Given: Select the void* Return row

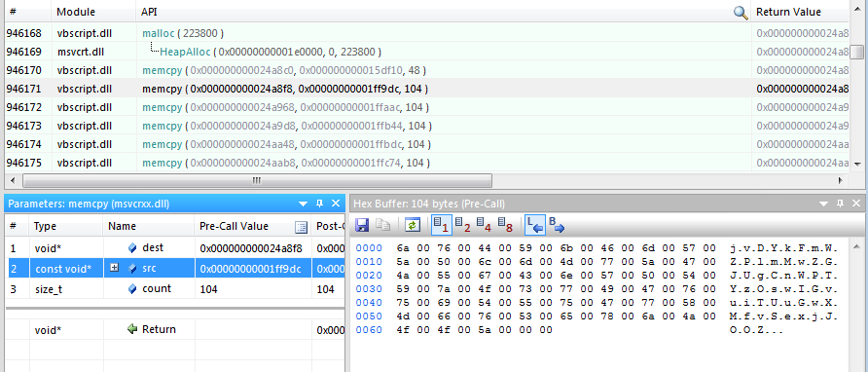Looking at the screenshot, I should 174,329.
